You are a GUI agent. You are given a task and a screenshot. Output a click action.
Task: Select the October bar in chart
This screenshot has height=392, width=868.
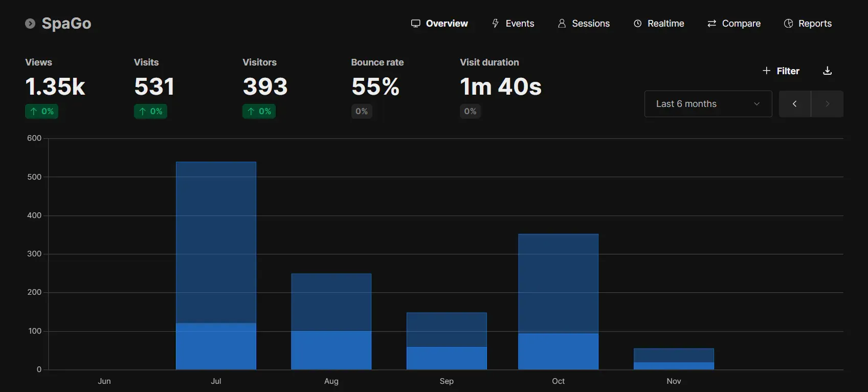click(x=558, y=302)
